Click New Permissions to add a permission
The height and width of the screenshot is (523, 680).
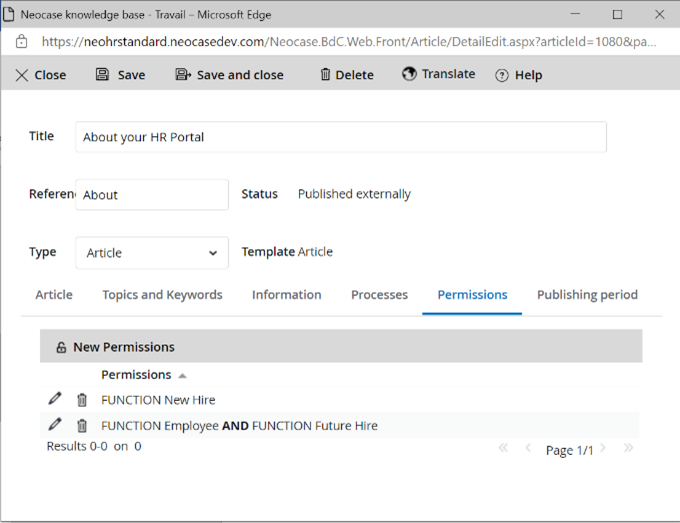[115, 347]
